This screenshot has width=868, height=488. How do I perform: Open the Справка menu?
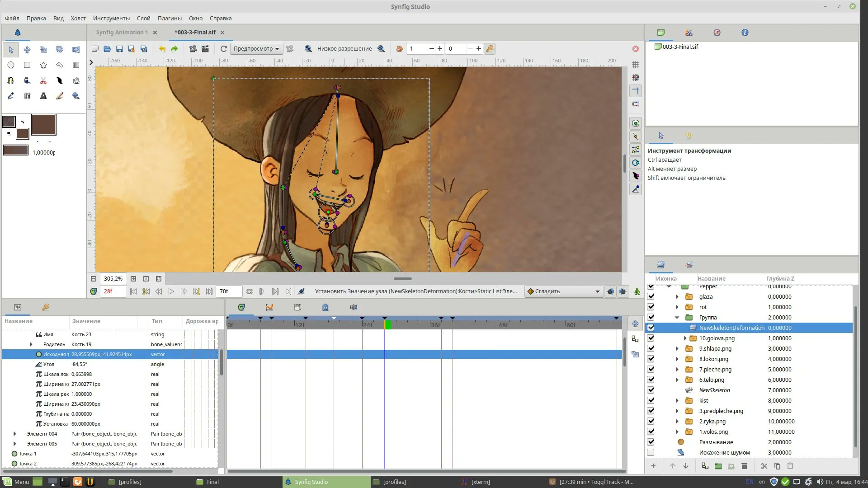[221, 19]
